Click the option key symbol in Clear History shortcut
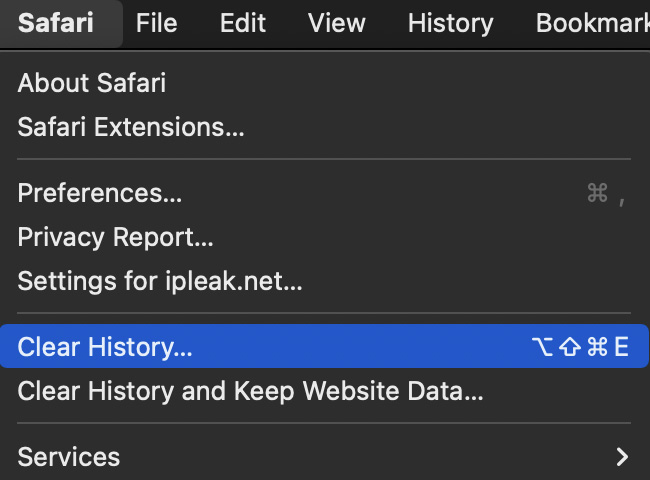 click(x=545, y=347)
